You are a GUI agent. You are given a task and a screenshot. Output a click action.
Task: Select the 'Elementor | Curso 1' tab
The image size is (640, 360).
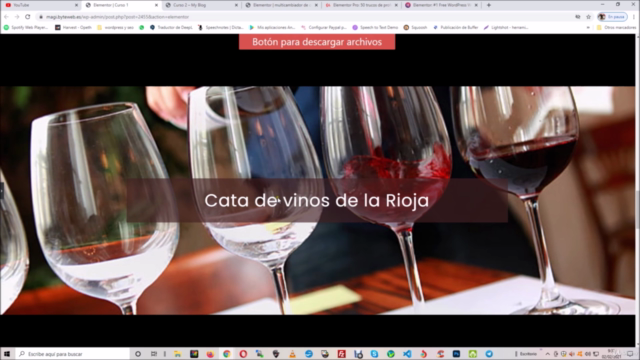pyautogui.click(x=121, y=5)
